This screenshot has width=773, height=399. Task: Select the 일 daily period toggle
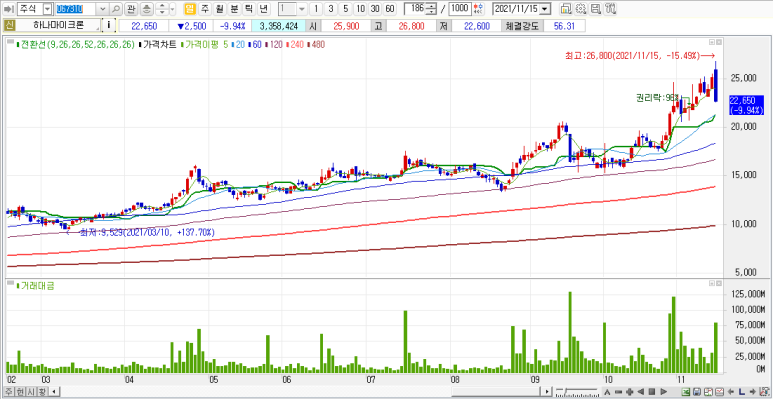[x=190, y=9]
